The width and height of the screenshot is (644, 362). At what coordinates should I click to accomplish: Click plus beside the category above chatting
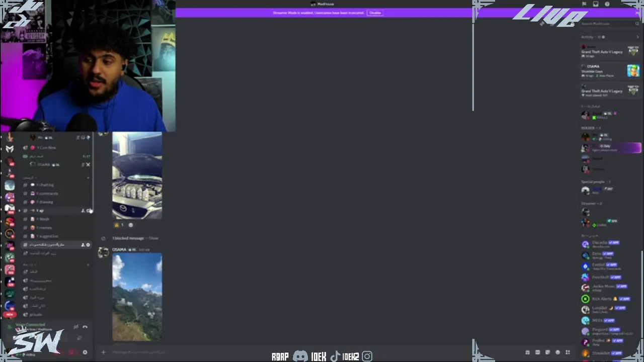[x=88, y=177]
